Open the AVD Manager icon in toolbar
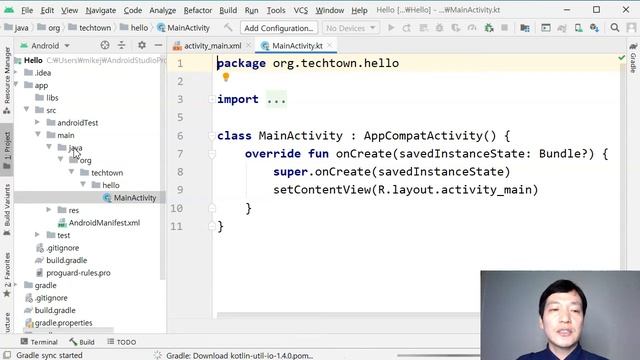The image size is (640, 360). [x=578, y=28]
